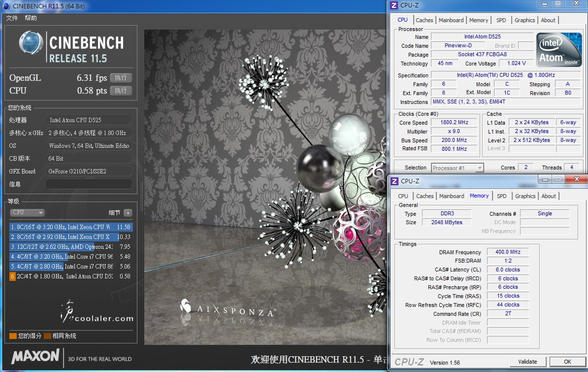Click the Cinebench title bar app icon

point(6,6)
